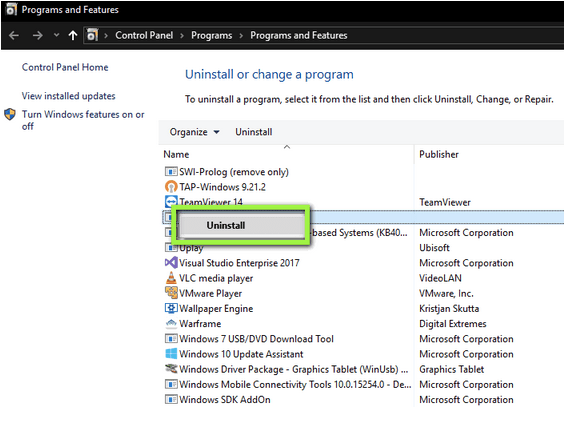Expand the chevron after Programs breadcrumb
565x427 pixels.
point(241,36)
